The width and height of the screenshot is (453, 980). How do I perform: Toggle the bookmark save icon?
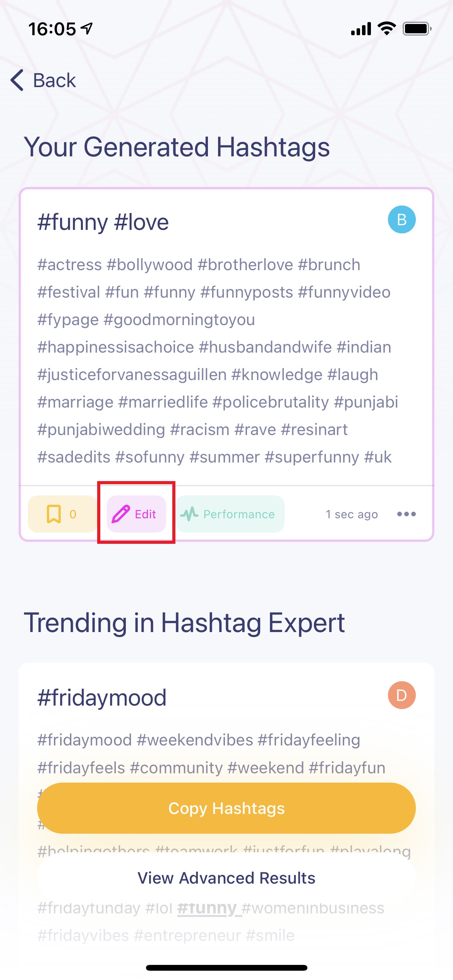pyautogui.click(x=54, y=514)
